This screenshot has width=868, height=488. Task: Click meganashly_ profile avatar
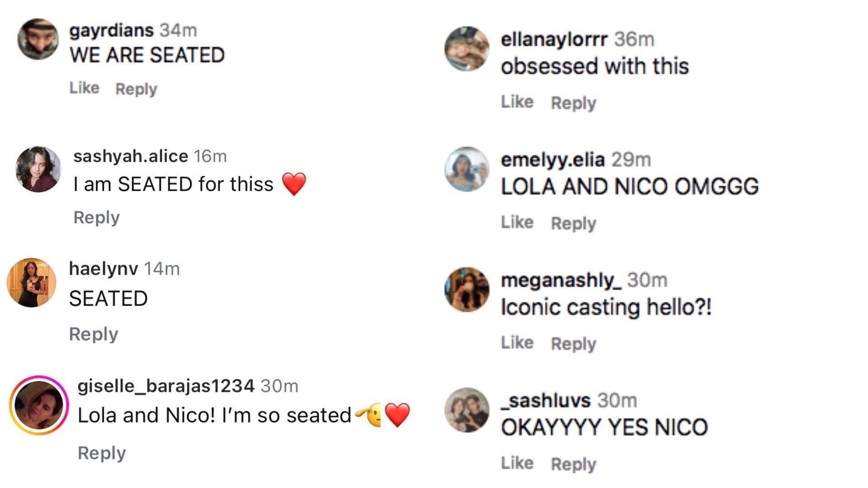click(467, 290)
